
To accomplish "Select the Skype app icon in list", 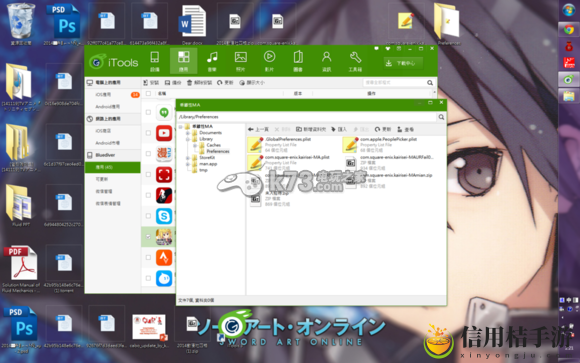I will click(164, 216).
